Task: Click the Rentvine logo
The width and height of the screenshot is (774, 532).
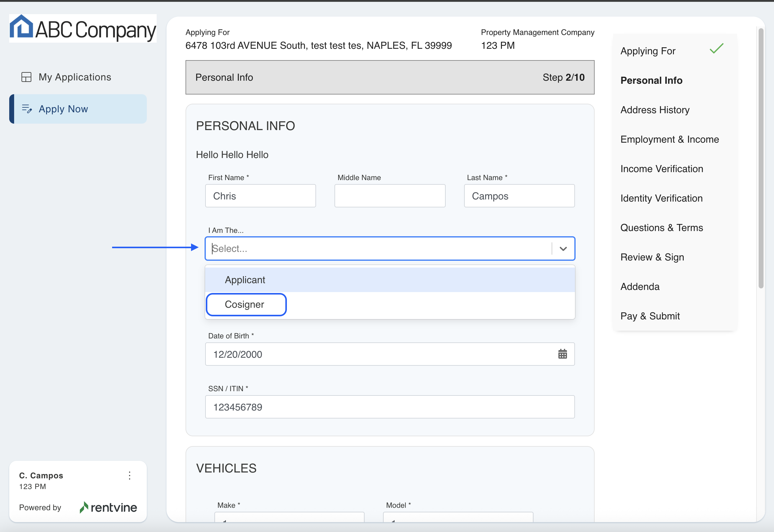Action: [108, 507]
